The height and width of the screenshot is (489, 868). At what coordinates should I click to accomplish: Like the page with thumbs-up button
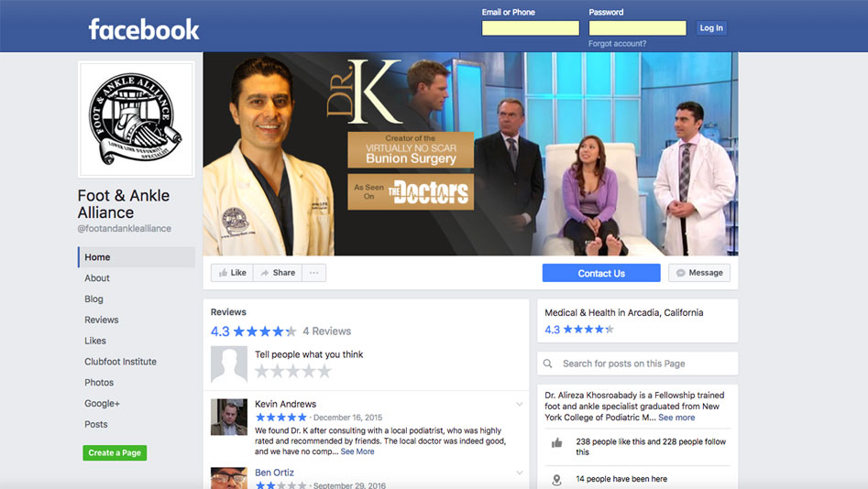pyautogui.click(x=232, y=273)
